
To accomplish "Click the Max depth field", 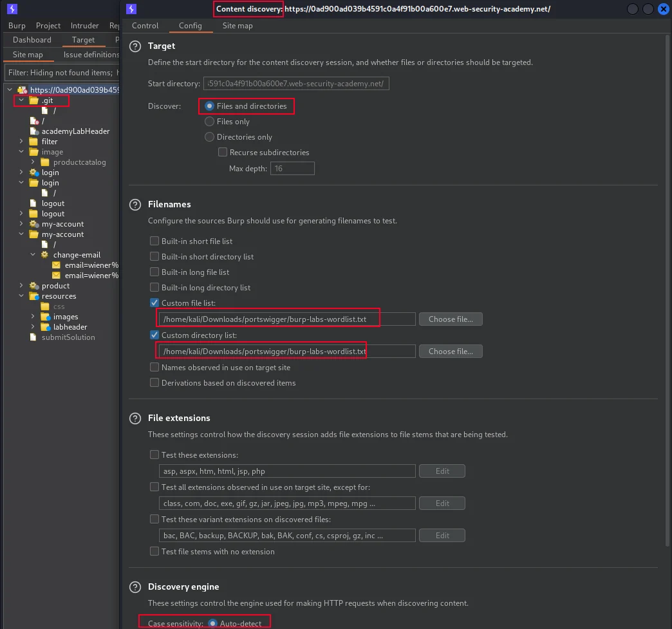I will (292, 169).
